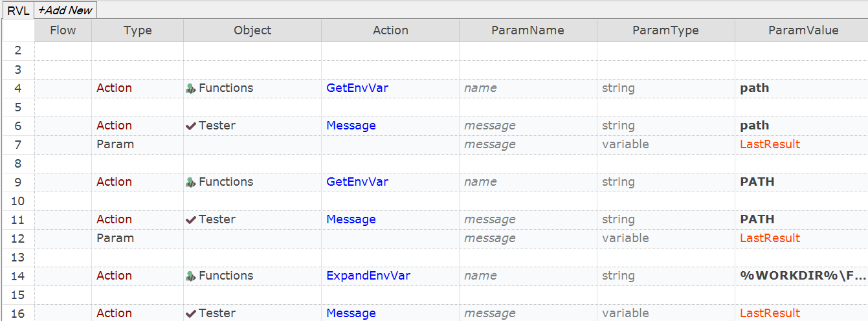Select the 'variable' ParamType cell in row 16
Screen dimensions: 868x321
click(625, 313)
